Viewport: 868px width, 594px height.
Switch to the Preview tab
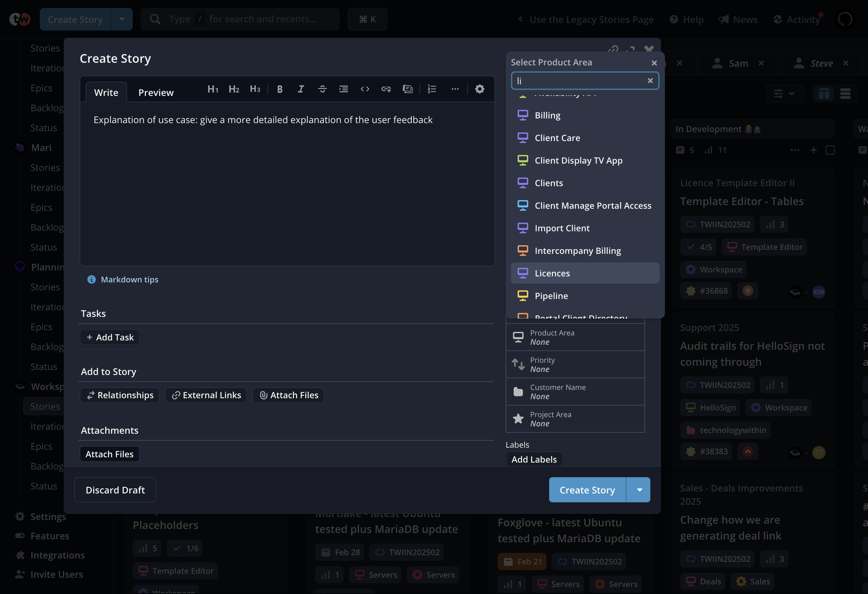(156, 92)
